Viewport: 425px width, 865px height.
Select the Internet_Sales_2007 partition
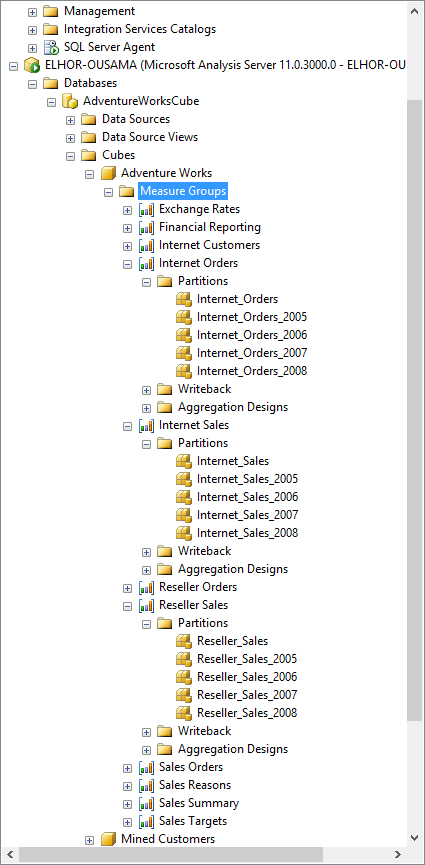click(x=247, y=515)
